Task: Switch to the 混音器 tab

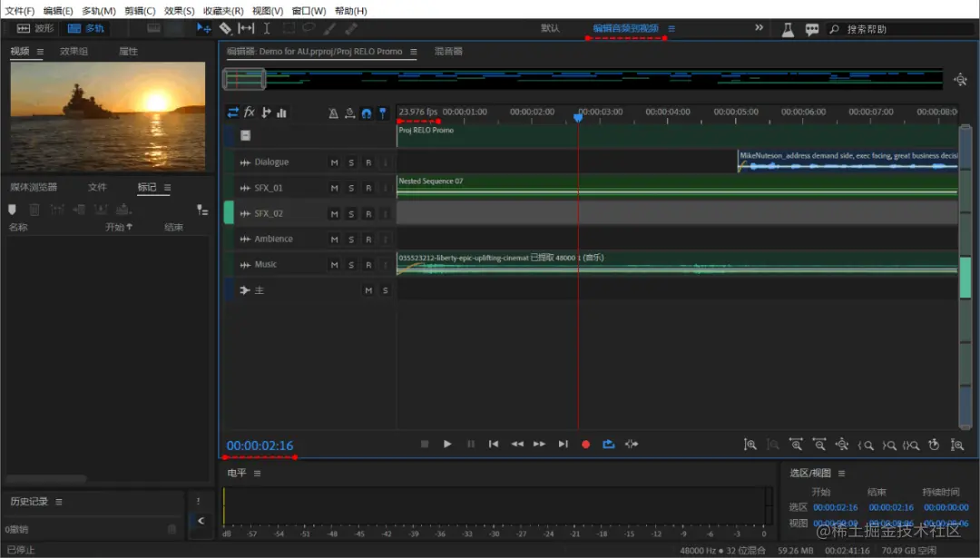Action: tap(449, 52)
